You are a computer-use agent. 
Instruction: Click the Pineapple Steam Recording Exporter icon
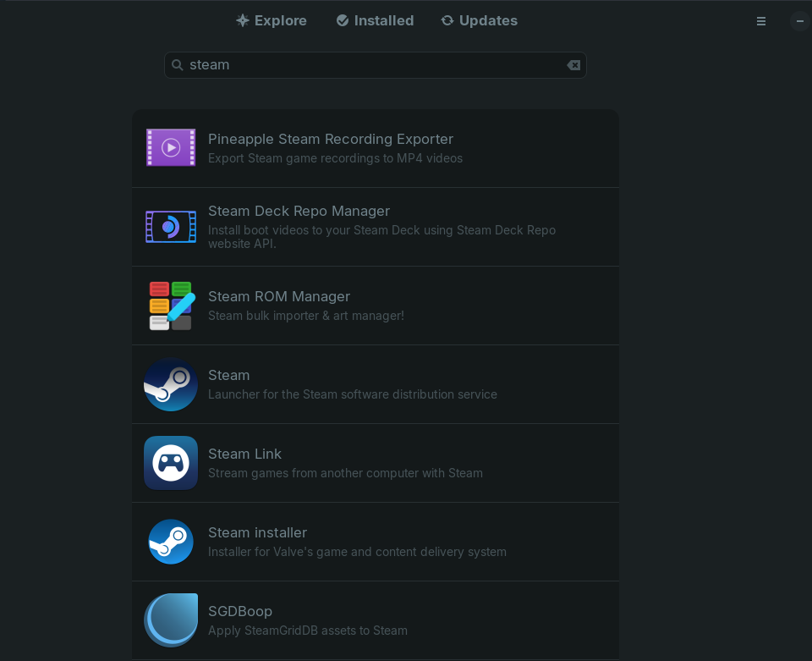[171, 147]
